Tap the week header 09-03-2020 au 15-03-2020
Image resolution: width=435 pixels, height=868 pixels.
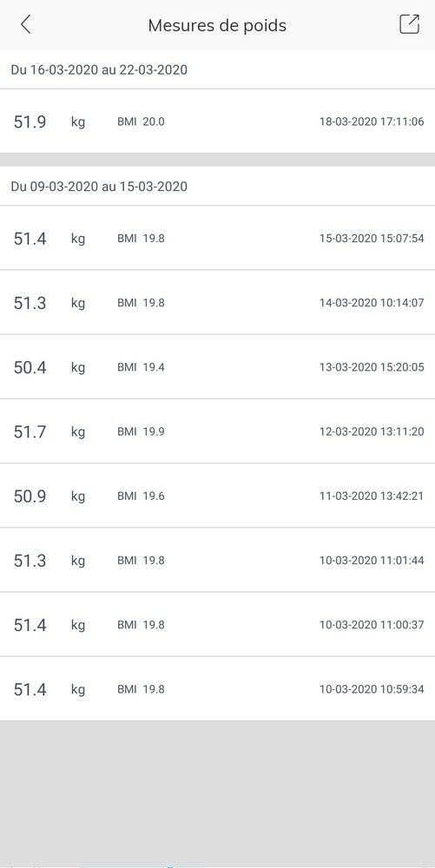(99, 187)
